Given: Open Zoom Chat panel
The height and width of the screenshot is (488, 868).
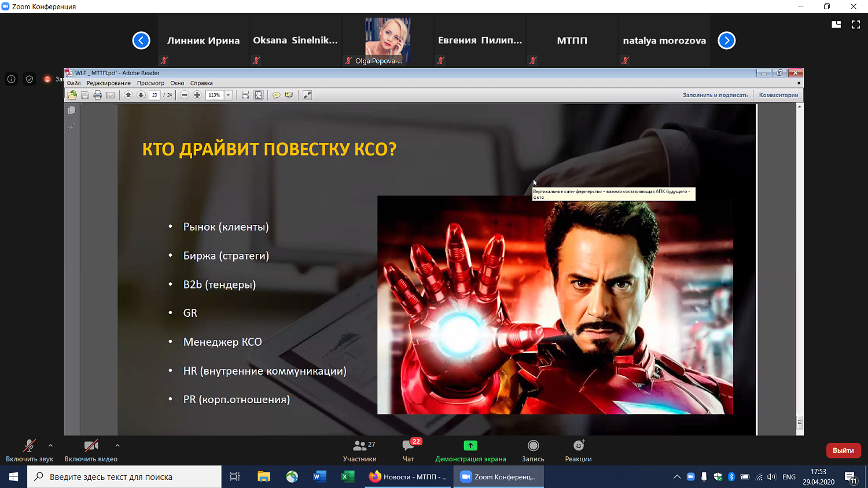Looking at the screenshot, I should [x=409, y=450].
